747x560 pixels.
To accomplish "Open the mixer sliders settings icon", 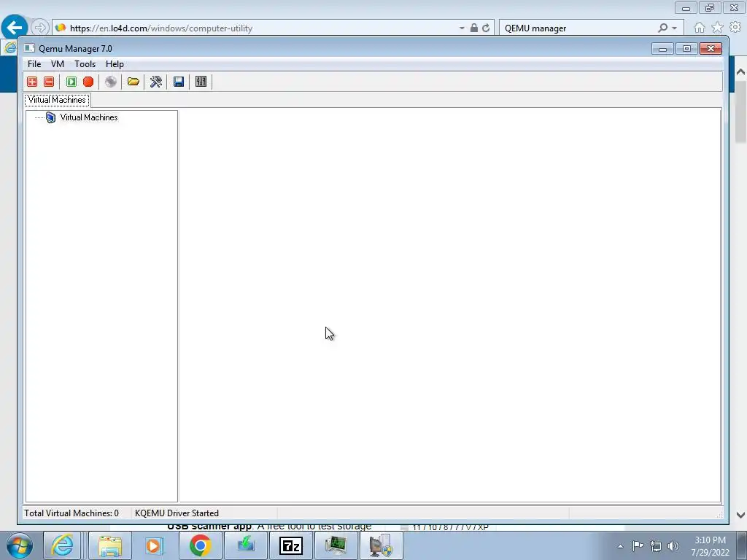I will coord(201,82).
